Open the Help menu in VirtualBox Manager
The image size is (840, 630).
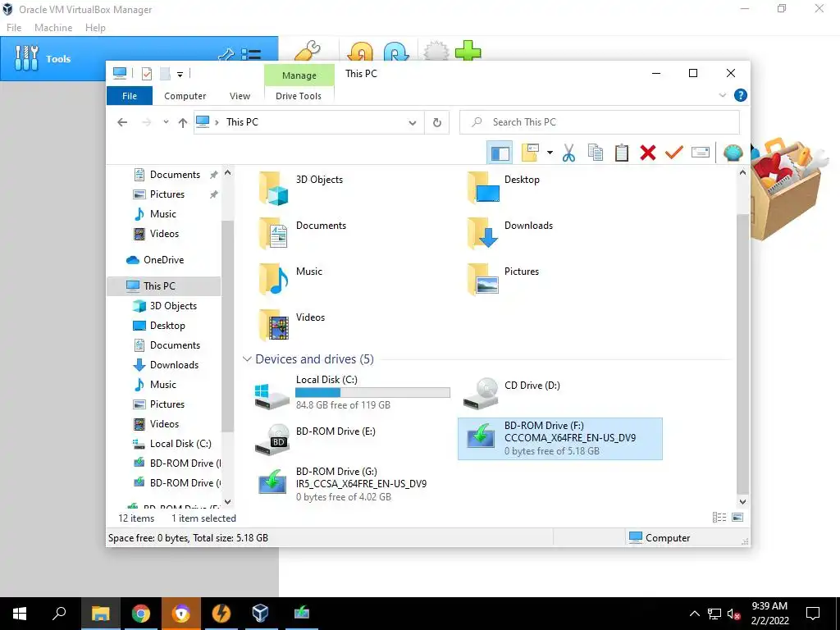[x=95, y=28]
